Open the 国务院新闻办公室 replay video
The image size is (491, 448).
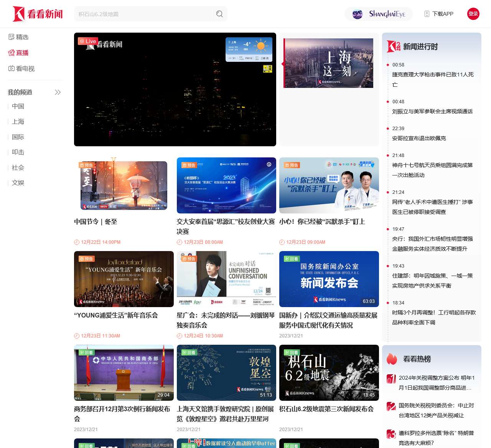[329, 279]
